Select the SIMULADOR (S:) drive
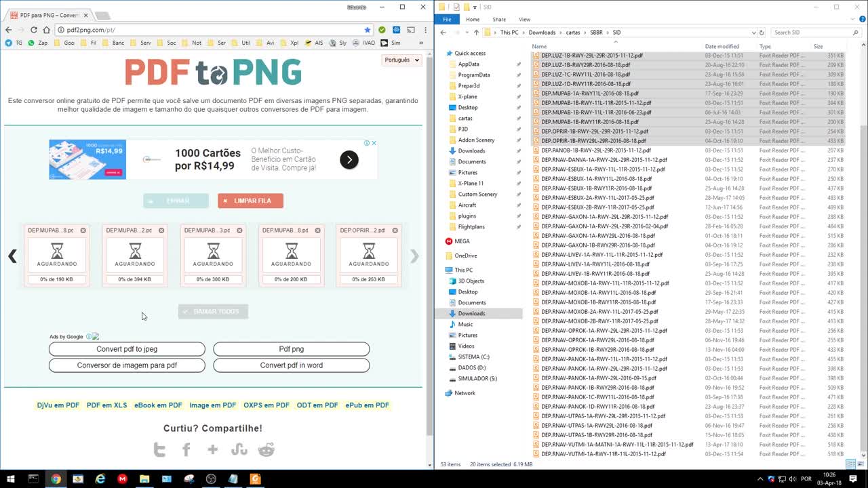The width and height of the screenshot is (868, 488). click(477, 378)
